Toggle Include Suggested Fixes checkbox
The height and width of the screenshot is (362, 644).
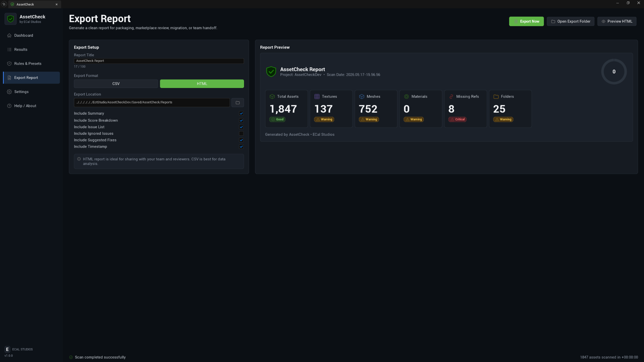coord(241,140)
